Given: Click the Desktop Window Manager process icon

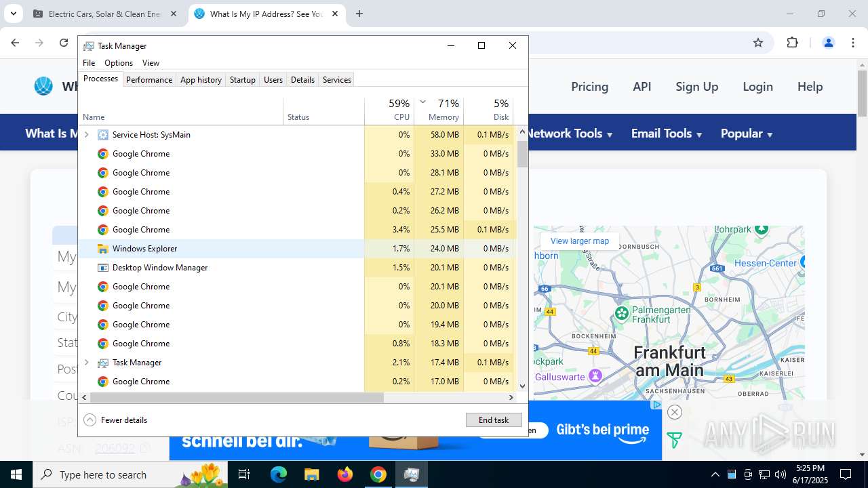Looking at the screenshot, I should 103,268.
